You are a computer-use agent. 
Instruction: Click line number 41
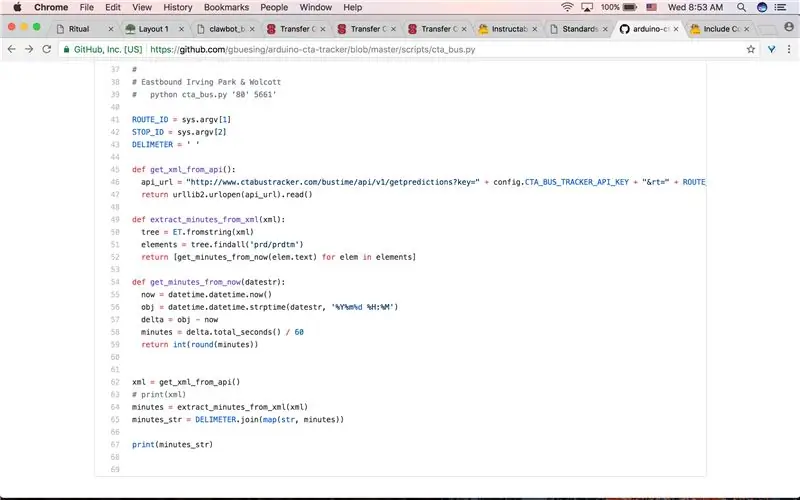pos(115,119)
